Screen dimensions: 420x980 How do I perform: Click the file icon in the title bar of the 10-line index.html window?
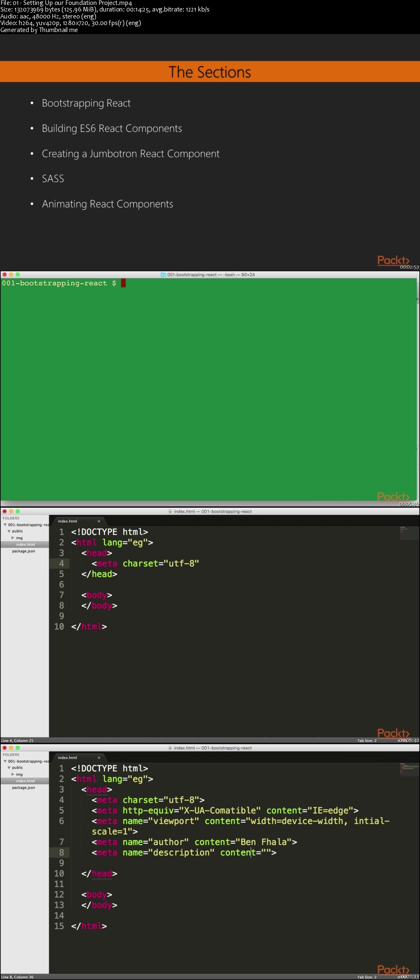point(170,512)
